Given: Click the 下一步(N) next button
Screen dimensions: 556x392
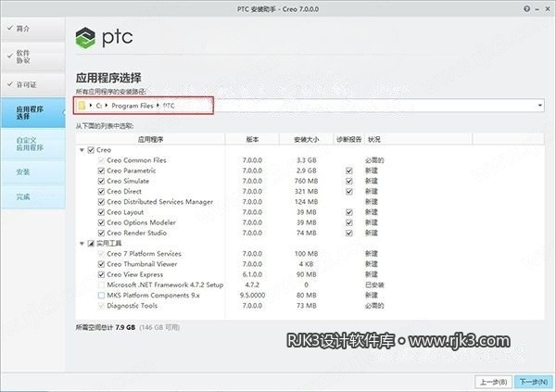Looking at the screenshot, I should point(534,382).
